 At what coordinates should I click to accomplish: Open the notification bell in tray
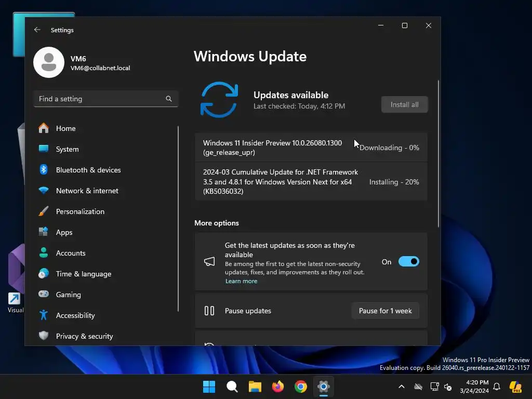pyautogui.click(x=497, y=387)
